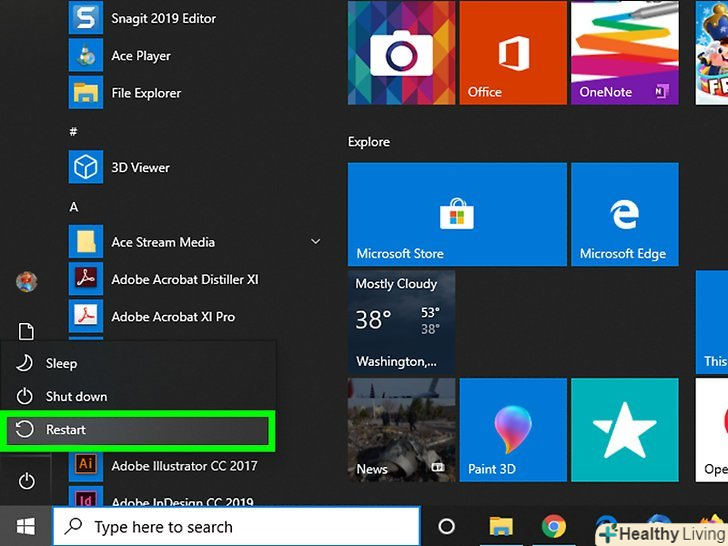Open File Explorer from the app list
Image resolution: width=728 pixels, height=546 pixels.
146,93
